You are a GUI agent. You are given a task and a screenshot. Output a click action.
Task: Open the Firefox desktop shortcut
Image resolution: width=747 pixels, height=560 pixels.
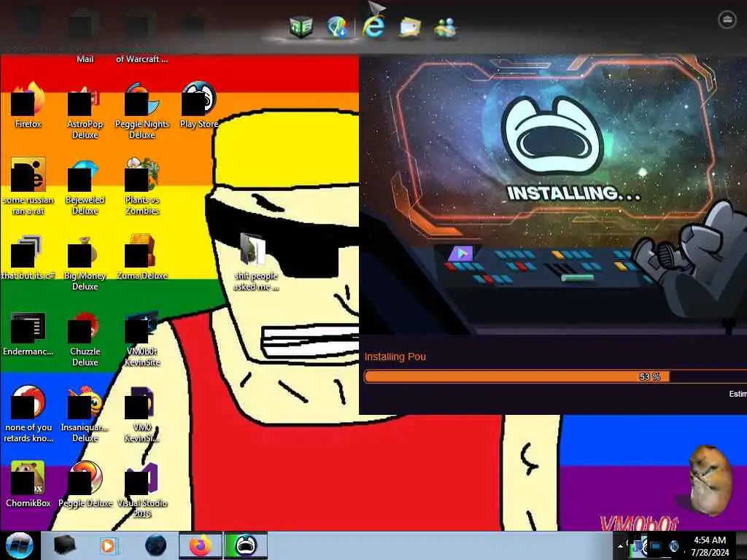(28, 106)
